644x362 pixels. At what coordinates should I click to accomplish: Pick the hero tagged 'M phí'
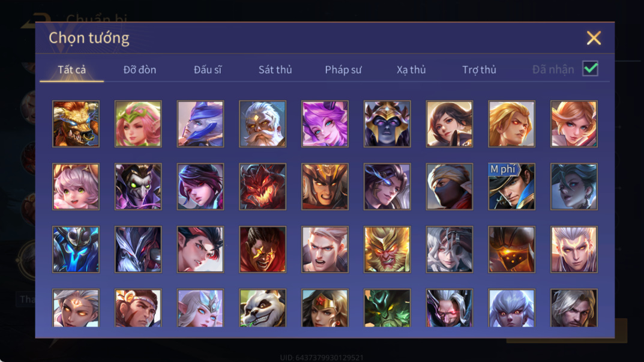coord(511,187)
